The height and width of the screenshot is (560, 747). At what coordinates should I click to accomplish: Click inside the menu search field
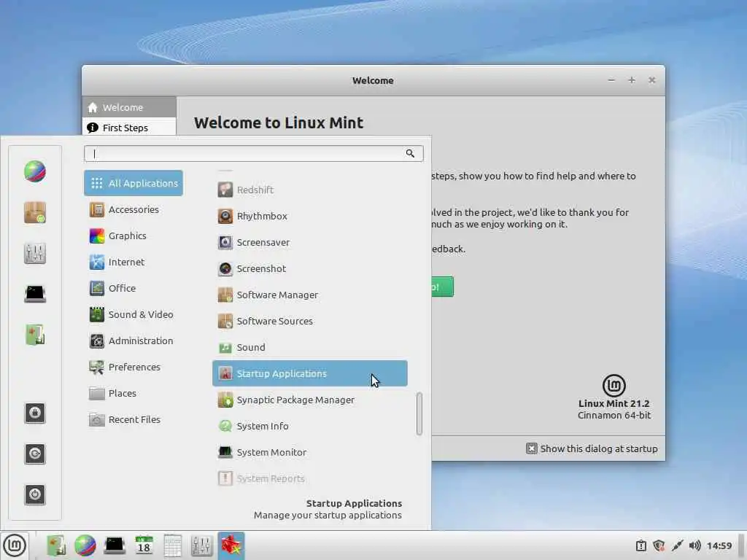[x=253, y=153]
